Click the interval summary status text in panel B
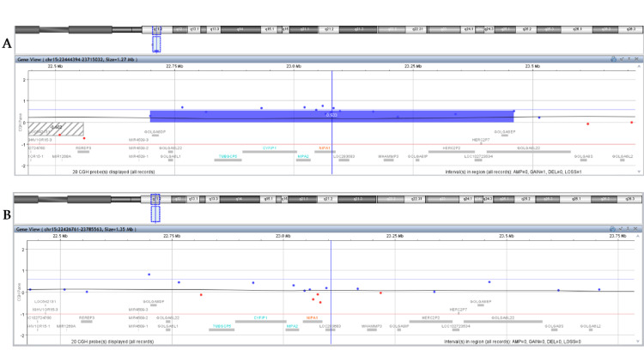 512,341
